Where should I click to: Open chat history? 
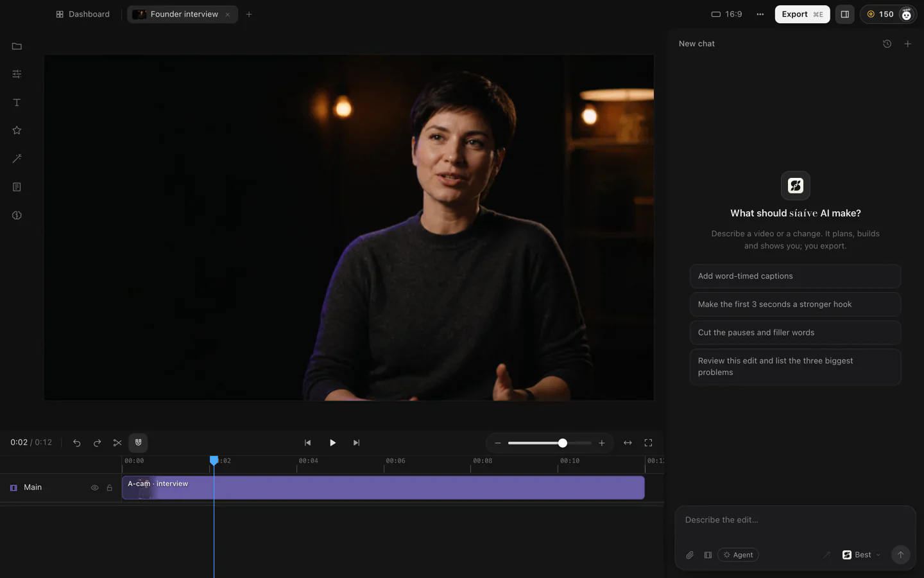click(887, 44)
